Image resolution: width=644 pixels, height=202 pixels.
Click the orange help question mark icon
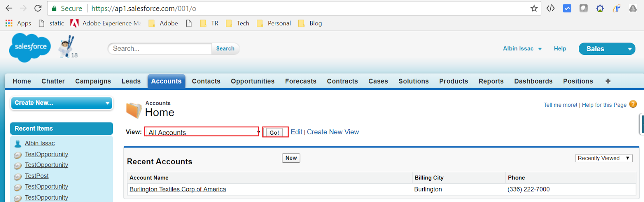coord(633,104)
